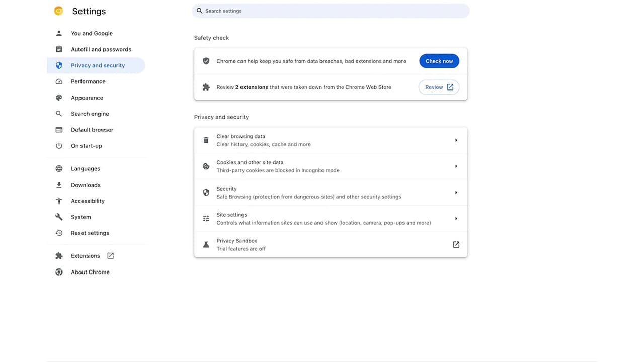644x362 pixels.
Task: Click the Review button for taken-down extensions
Action: tap(439, 87)
